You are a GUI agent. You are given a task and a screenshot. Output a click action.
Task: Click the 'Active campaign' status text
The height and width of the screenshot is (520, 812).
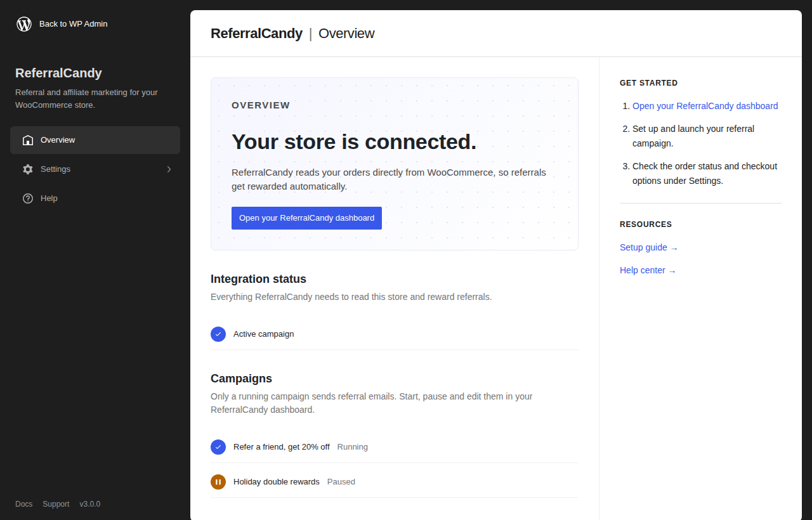coord(264,334)
